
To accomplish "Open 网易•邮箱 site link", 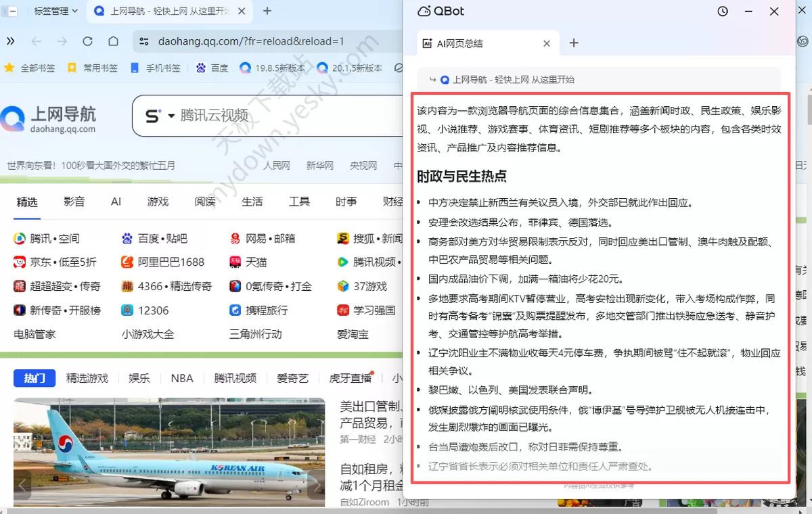I will 262,238.
